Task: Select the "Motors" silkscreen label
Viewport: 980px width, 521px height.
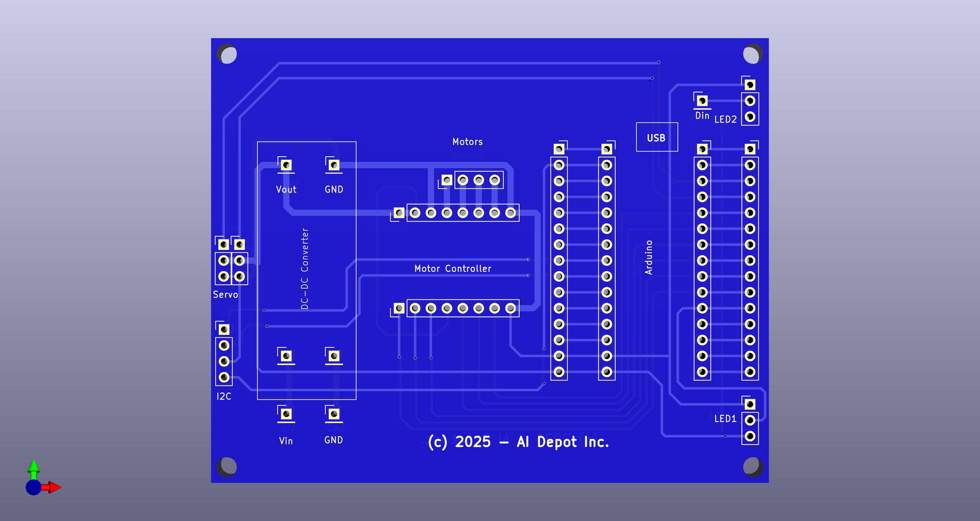Action: tap(468, 142)
